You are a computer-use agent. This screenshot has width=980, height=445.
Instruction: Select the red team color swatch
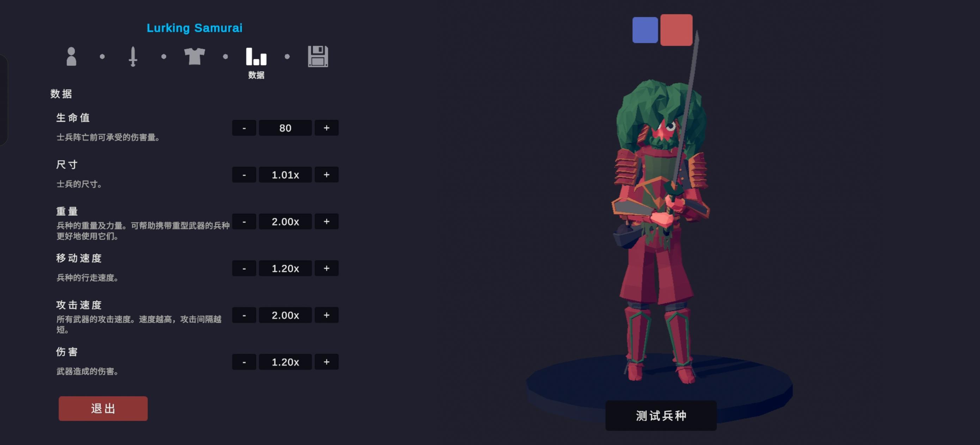[676, 30]
